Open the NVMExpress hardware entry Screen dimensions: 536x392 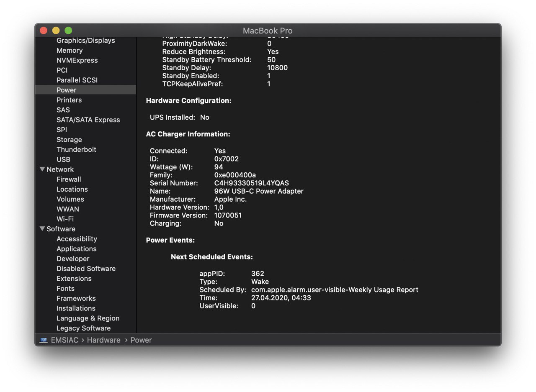[x=77, y=60]
